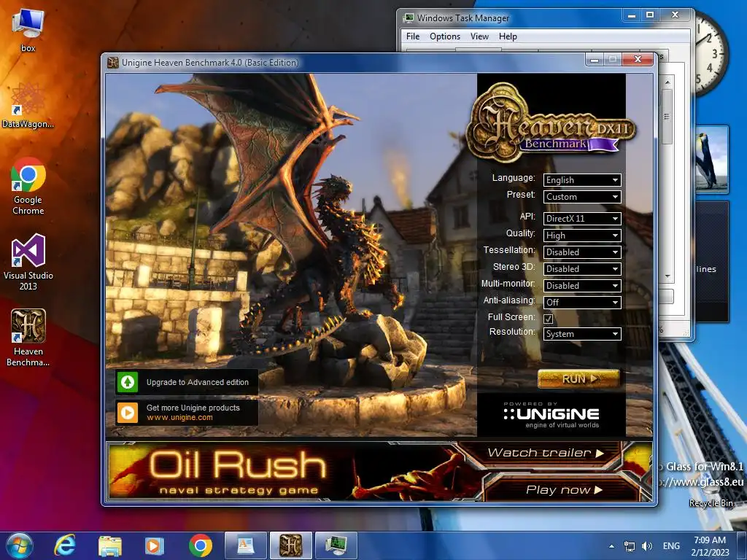Switch to the document app in taskbar
The image size is (747, 560).
tap(245, 545)
